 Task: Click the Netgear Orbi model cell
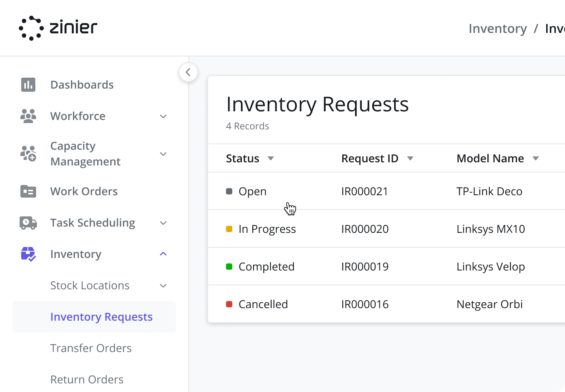tap(490, 304)
